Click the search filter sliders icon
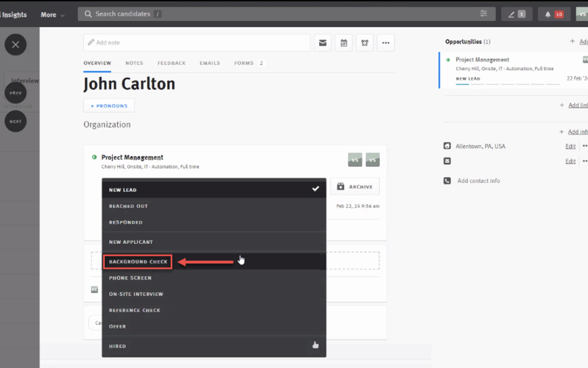This screenshot has width=588, height=368. pos(483,14)
